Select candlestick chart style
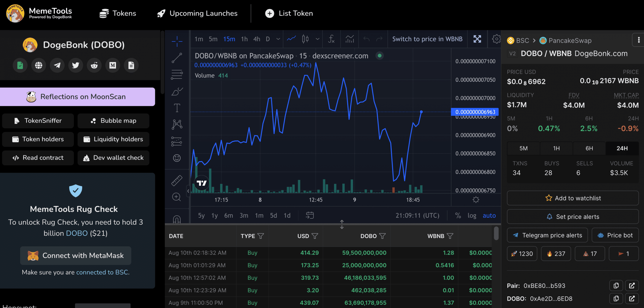This screenshot has height=308, width=644. 305,39
